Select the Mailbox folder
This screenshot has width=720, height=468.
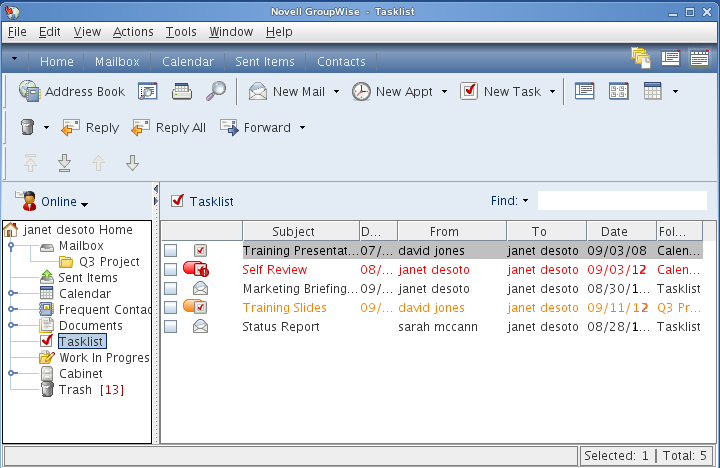pos(81,246)
